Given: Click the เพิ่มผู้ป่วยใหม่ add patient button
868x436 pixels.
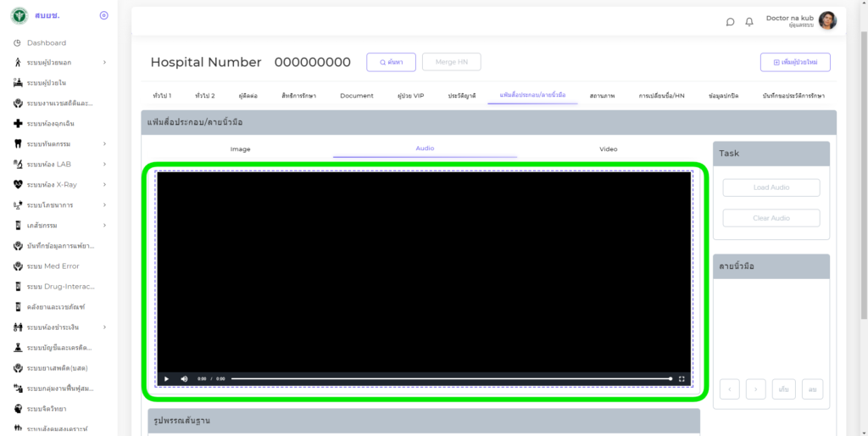Looking at the screenshot, I should pyautogui.click(x=795, y=62).
